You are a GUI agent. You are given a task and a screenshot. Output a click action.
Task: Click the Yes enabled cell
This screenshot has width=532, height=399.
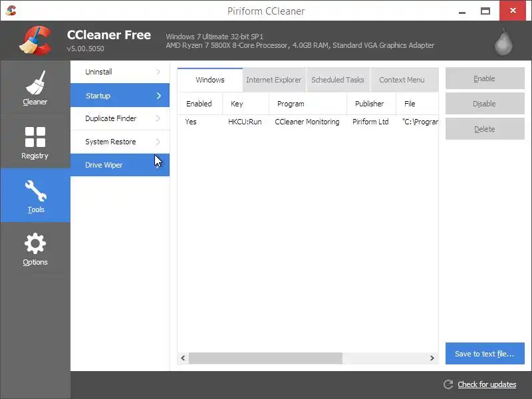(x=191, y=122)
